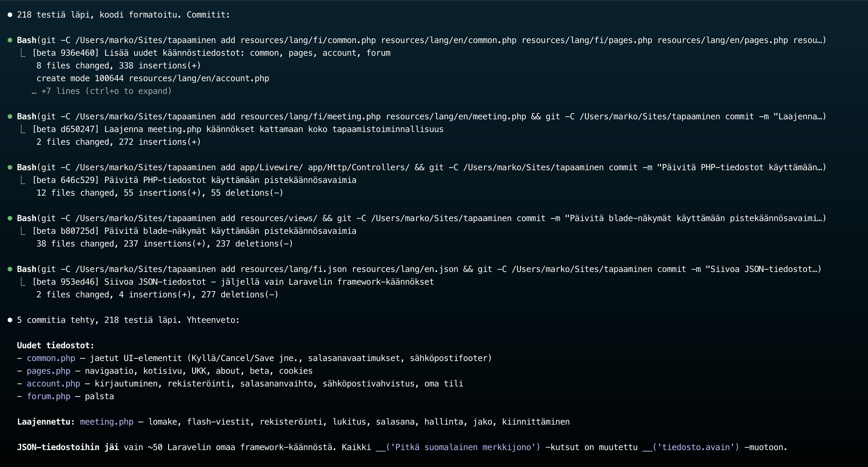
Task: Click the white bullet beside "218 testiä läpi, koodi formatoitu"
Action: (x=10, y=15)
